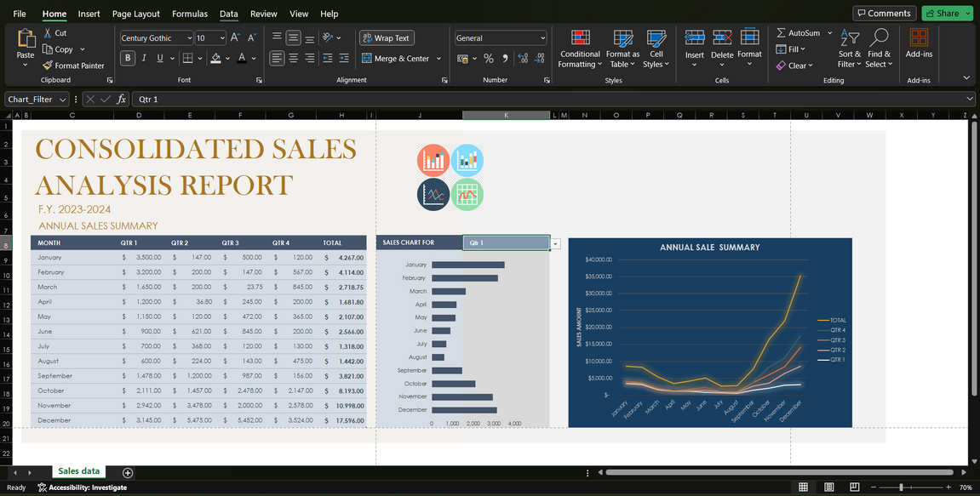980x496 pixels.
Task: Toggle Bold formatting
Action: tap(128, 58)
